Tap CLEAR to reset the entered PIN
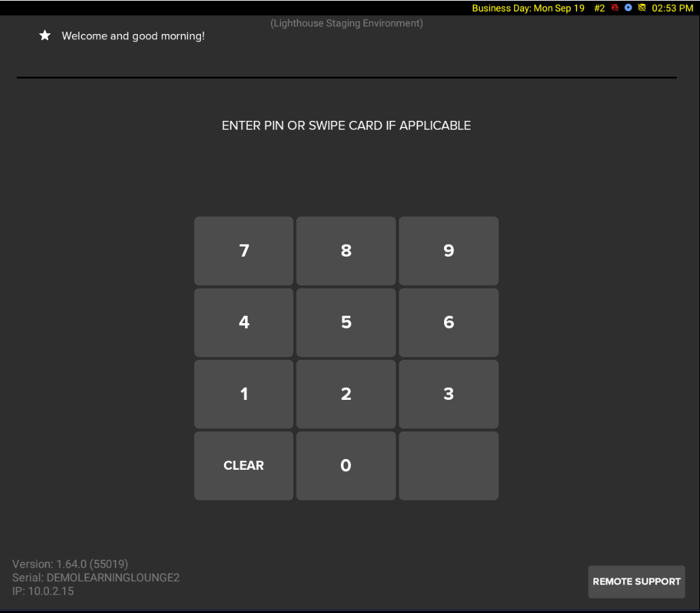 tap(243, 466)
